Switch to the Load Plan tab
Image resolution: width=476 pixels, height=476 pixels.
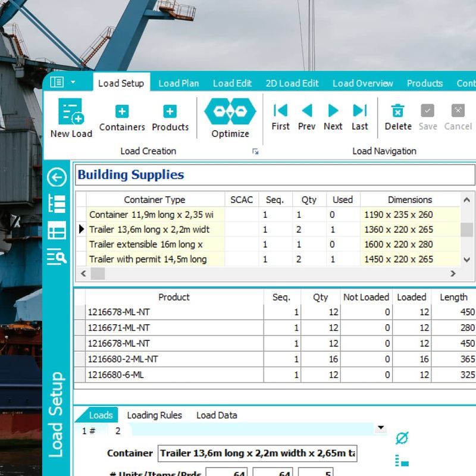(178, 83)
